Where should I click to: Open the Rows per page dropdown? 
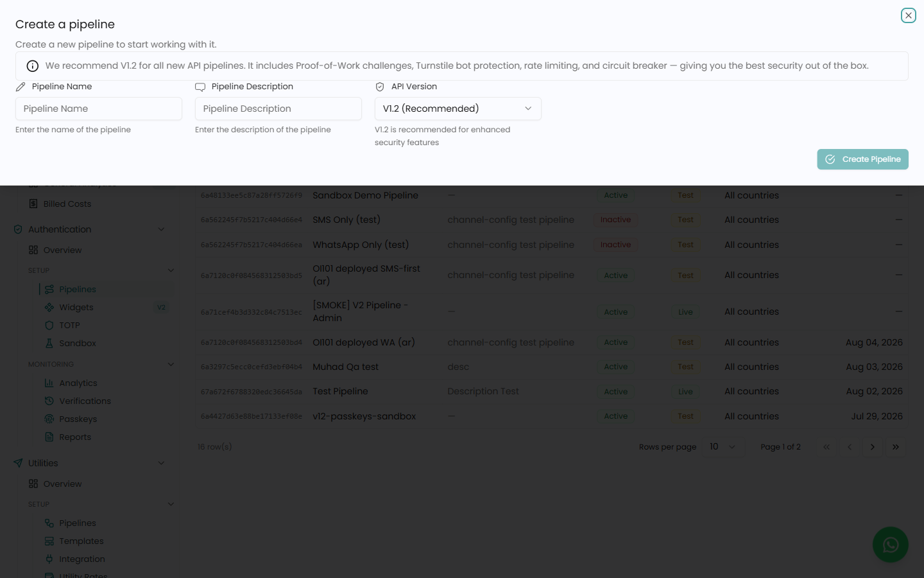(723, 446)
